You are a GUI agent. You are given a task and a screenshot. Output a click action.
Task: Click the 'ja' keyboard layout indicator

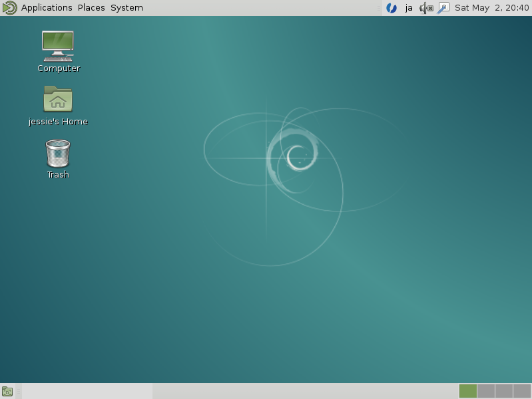409,8
